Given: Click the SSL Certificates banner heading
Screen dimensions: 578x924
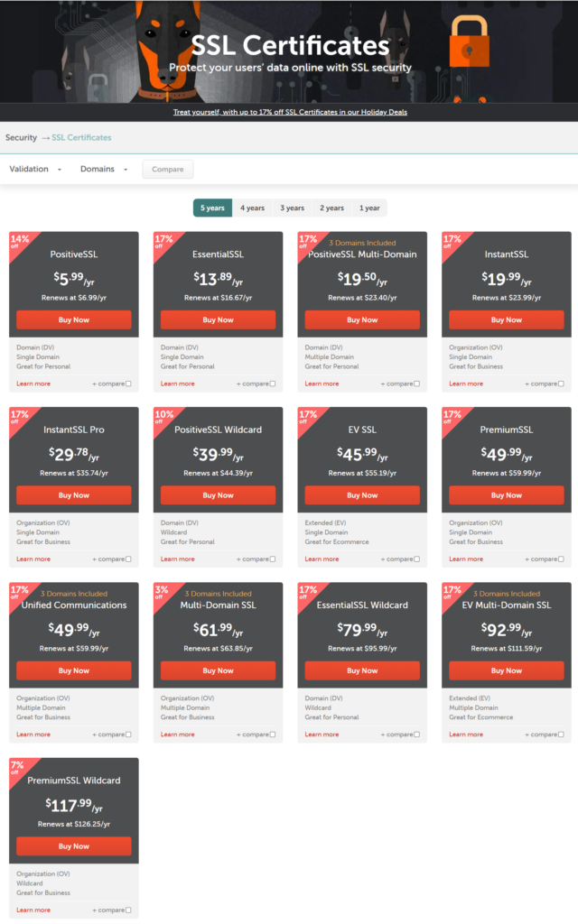Looking at the screenshot, I should (x=290, y=45).
